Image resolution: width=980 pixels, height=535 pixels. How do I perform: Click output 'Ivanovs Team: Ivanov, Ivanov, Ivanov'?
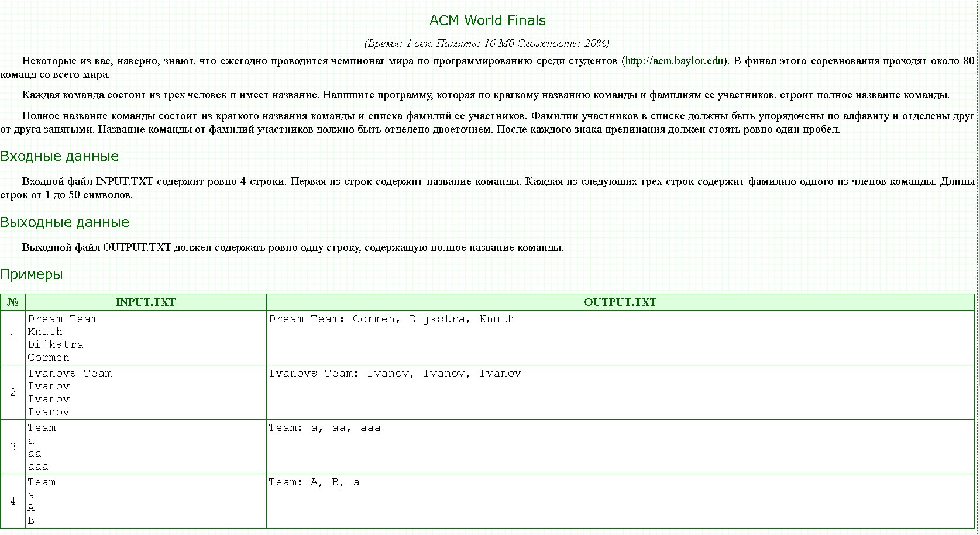pyautogui.click(x=395, y=373)
